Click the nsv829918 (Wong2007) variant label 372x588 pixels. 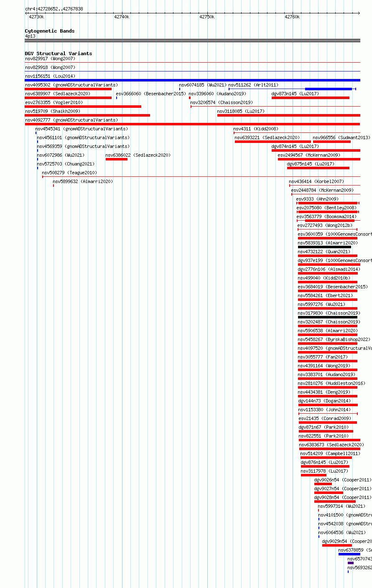[x=50, y=67]
